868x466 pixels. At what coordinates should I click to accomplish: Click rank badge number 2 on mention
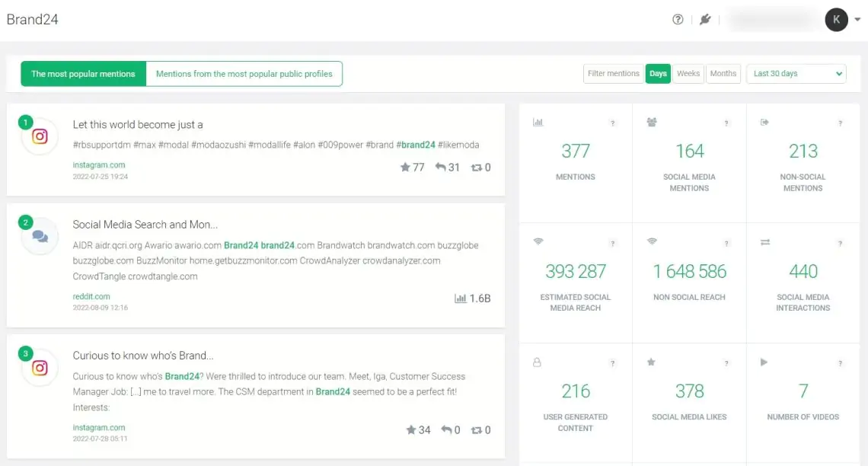click(25, 222)
